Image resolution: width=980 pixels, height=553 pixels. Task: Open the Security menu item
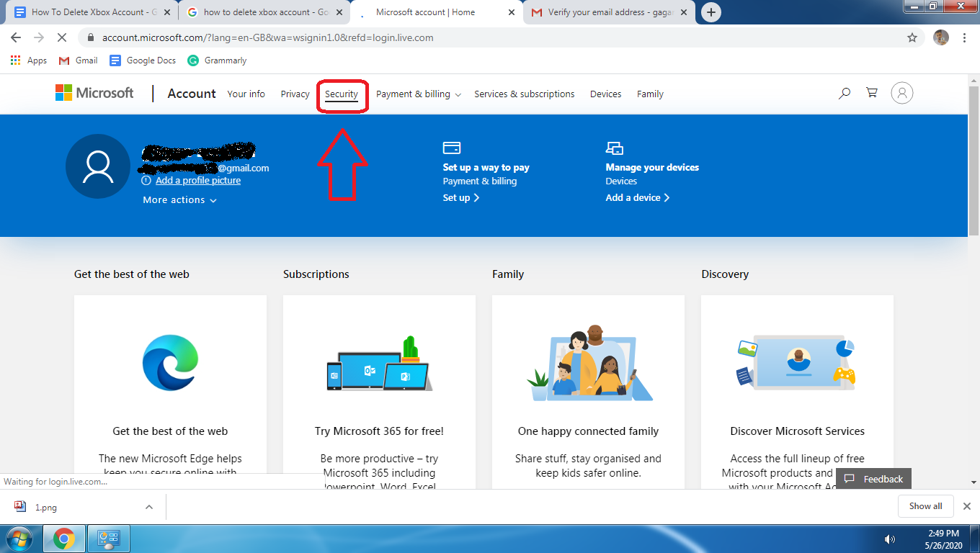click(342, 94)
